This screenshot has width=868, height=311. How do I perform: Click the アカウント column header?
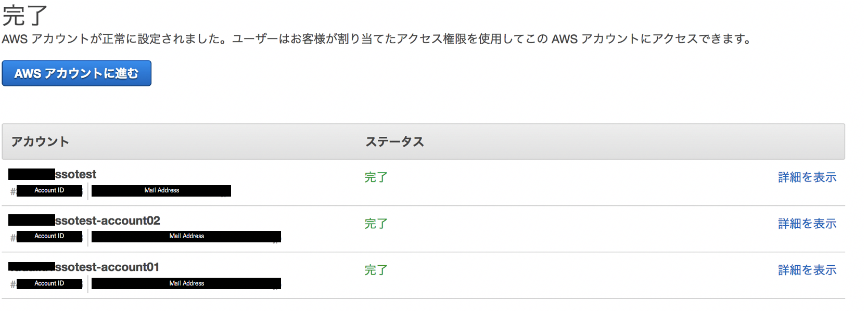[40, 141]
